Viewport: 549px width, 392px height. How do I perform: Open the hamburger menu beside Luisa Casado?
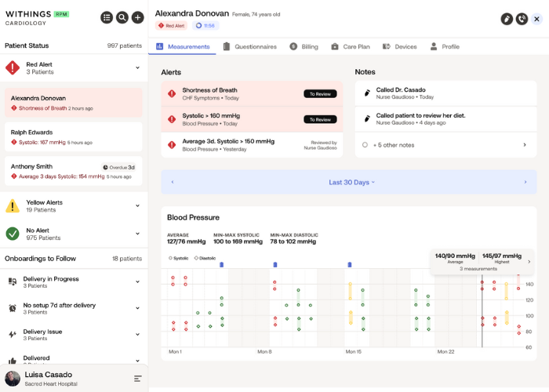tap(137, 379)
